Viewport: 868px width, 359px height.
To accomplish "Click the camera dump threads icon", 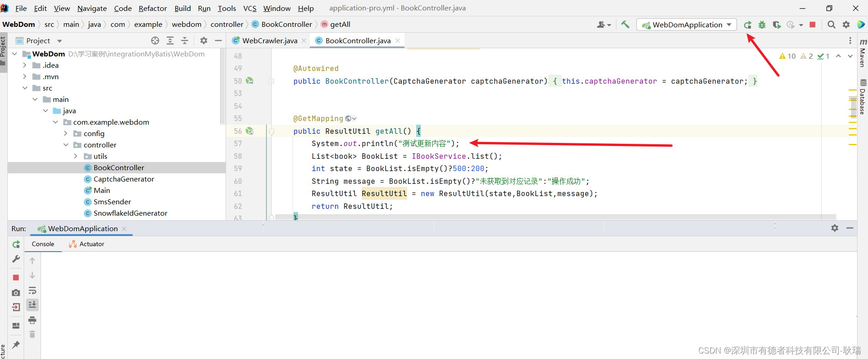I will click(16, 293).
